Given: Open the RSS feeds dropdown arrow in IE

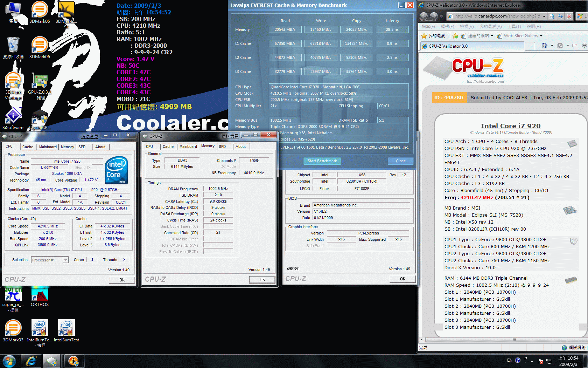Looking at the screenshot, I should click(567, 46).
